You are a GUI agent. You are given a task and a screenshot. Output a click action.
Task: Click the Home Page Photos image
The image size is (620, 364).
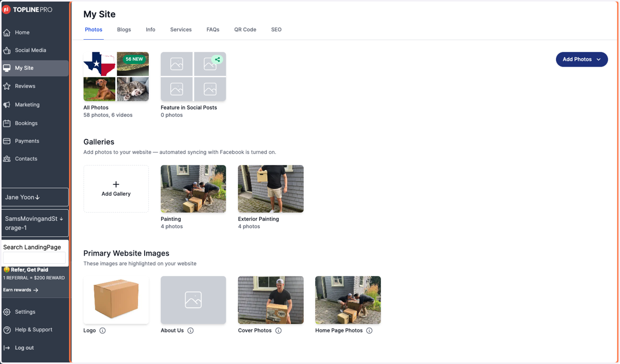point(348,300)
